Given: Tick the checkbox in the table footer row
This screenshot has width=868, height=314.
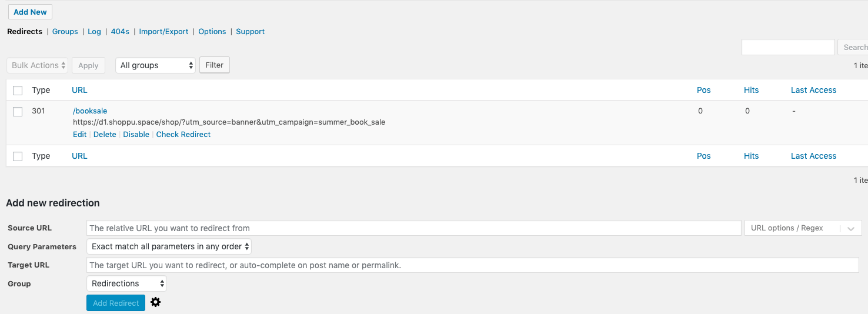Looking at the screenshot, I should pyautogui.click(x=18, y=156).
